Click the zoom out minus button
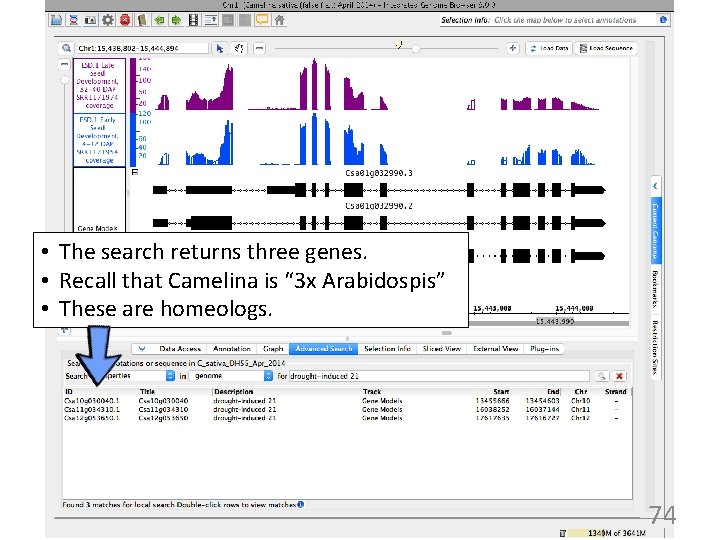The width and height of the screenshot is (720, 540). 259,48
